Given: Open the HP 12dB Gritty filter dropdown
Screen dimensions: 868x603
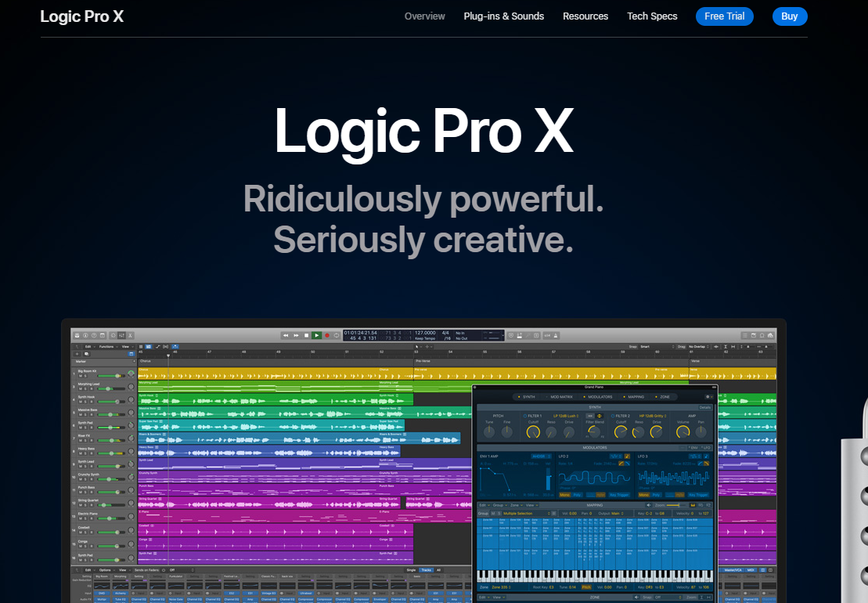Looking at the screenshot, I should click(653, 416).
